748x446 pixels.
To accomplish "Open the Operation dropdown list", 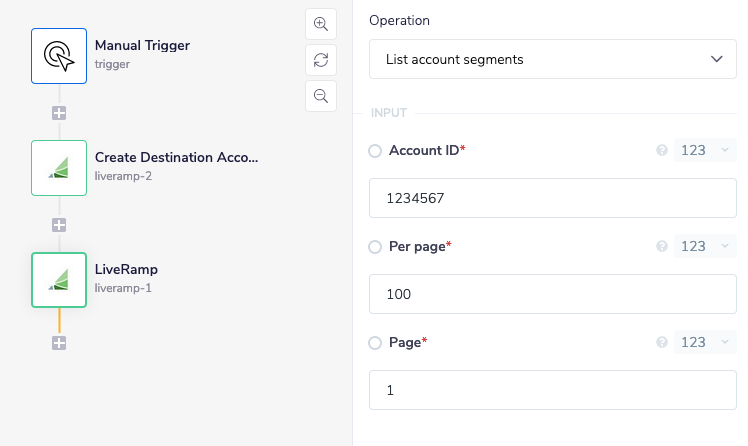I will click(x=552, y=59).
